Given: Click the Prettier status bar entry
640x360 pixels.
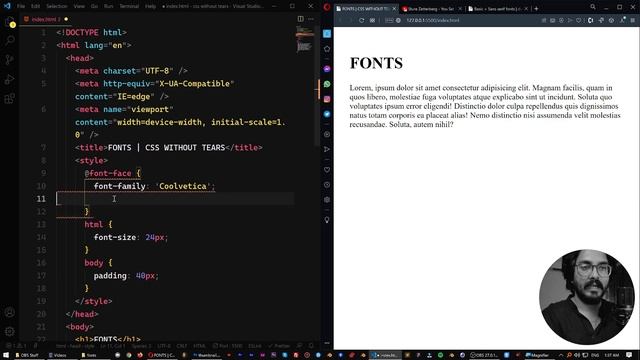Looking at the screenshot, I should pos(279,346).
